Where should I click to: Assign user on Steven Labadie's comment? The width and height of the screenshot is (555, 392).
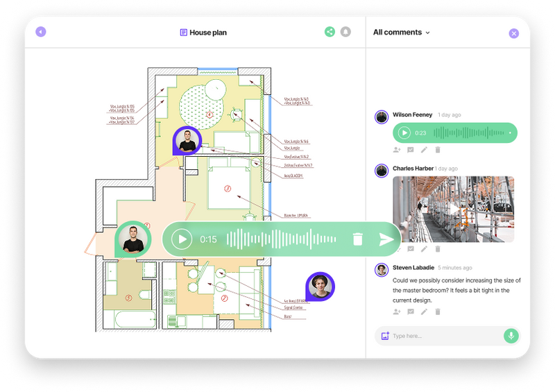point(397,312)
